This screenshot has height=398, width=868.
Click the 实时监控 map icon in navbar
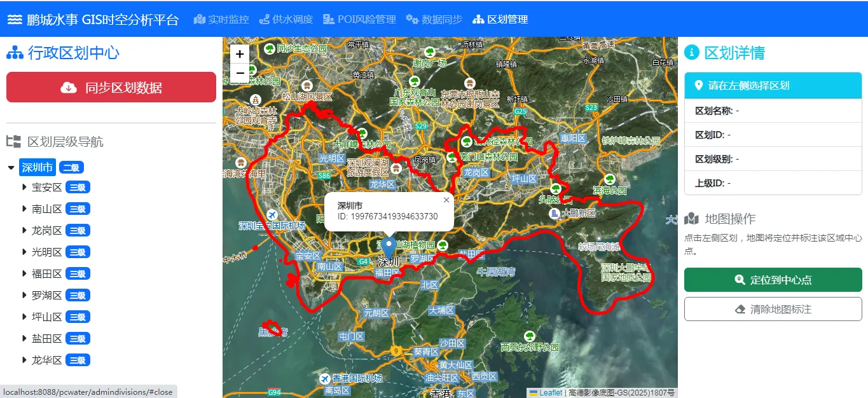(200, 19)
